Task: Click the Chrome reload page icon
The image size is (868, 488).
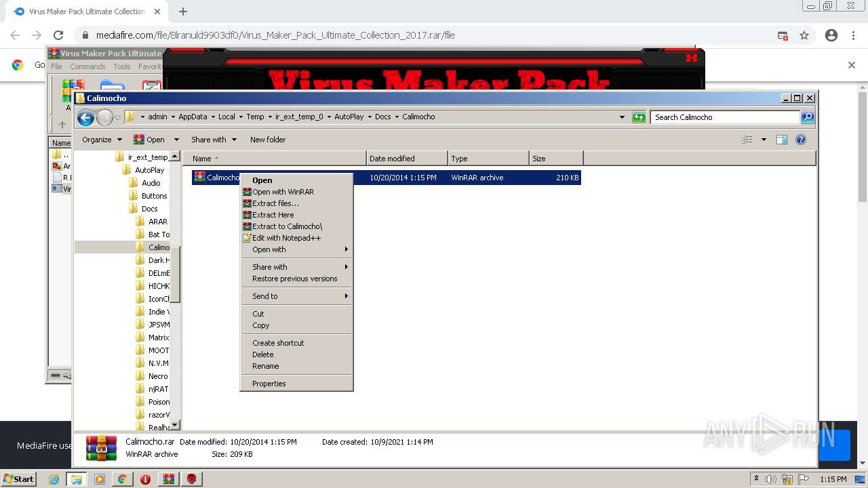Action: pyautogui.click(x=58, y=35)
